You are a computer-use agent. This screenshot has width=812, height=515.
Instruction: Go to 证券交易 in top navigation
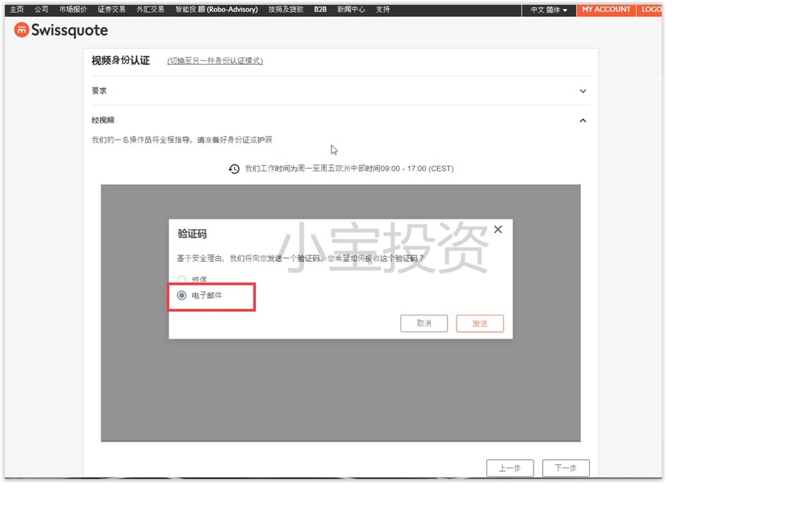pyautogui.click(x=111, y=10)
